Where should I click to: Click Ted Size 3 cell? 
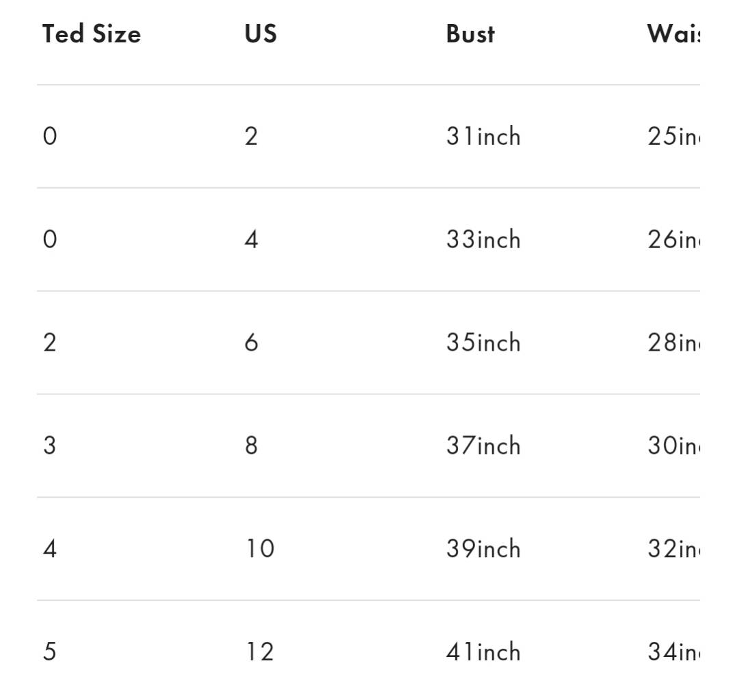pos(50,445)
